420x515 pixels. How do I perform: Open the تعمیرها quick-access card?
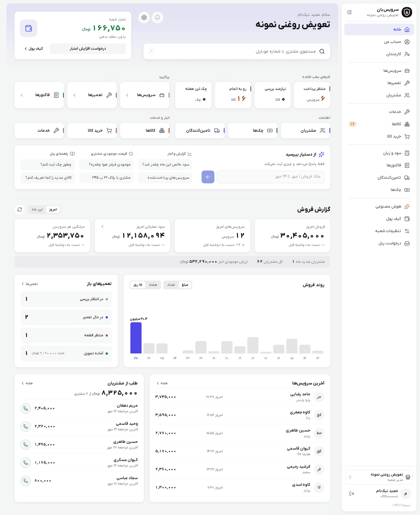tap(92, 95)
